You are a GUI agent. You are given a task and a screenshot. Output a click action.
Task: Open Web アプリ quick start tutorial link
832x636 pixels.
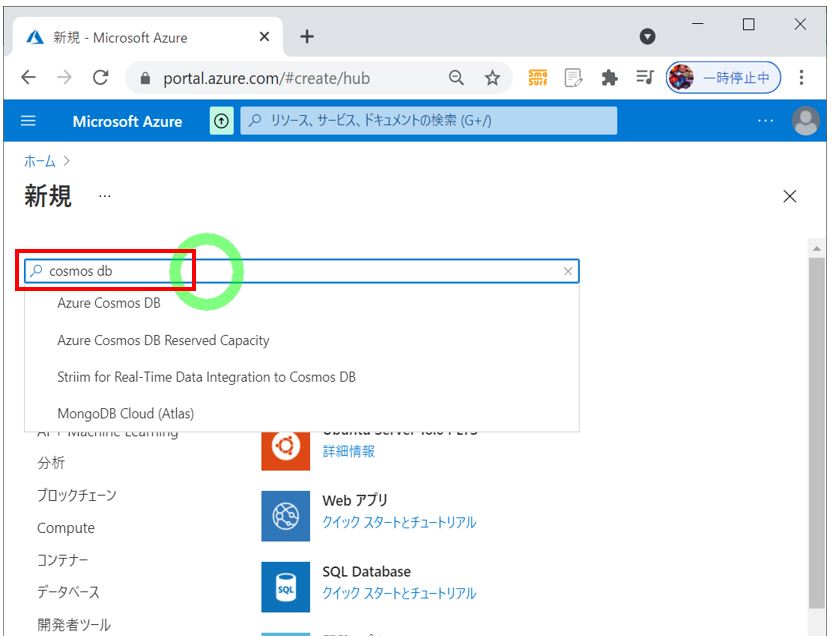[399, 522]
